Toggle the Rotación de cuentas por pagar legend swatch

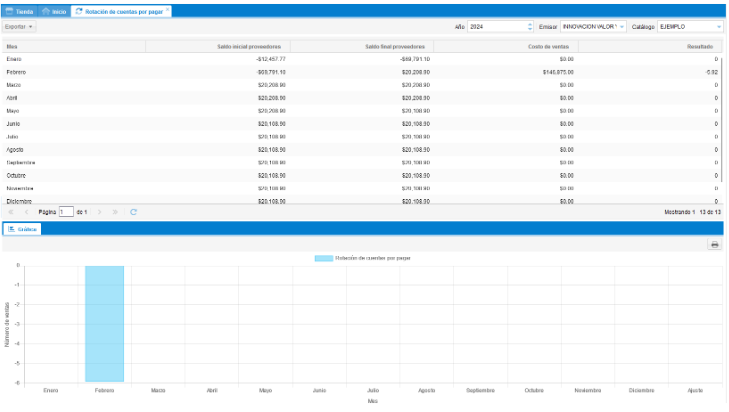[323, 258]
